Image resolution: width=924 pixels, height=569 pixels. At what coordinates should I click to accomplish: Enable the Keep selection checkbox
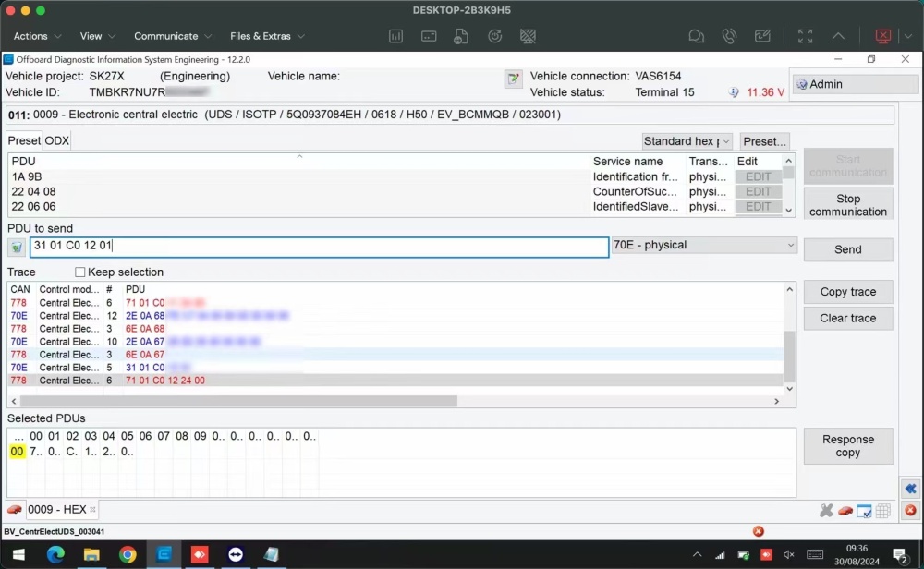click(80, 272)
